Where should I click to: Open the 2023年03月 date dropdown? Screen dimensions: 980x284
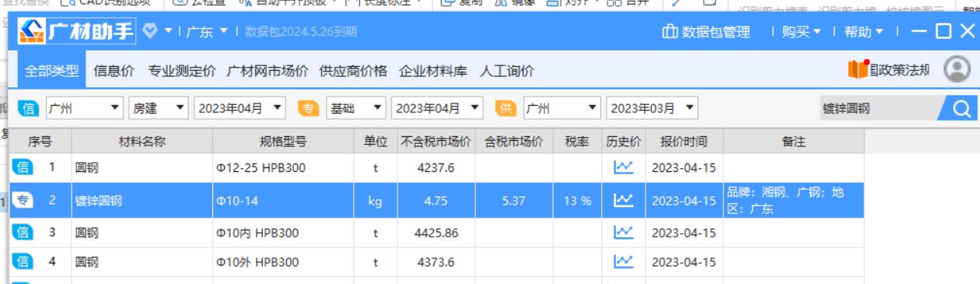[x=652, y=108]
